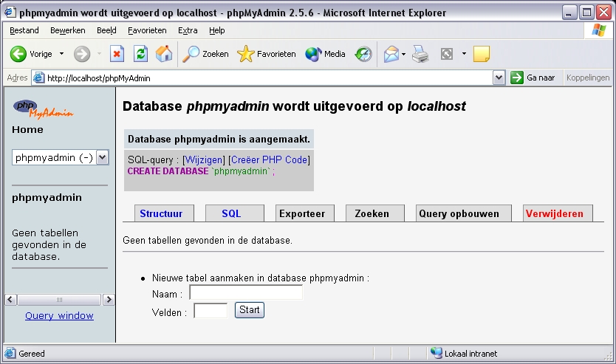Focus the Velden field count input

click(211, 311)
